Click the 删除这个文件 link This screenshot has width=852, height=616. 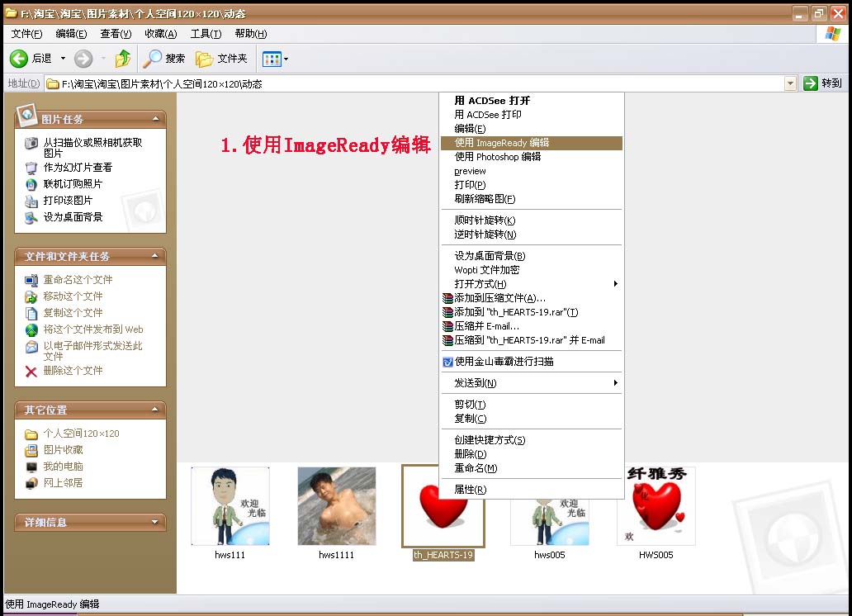click(73, 371)
